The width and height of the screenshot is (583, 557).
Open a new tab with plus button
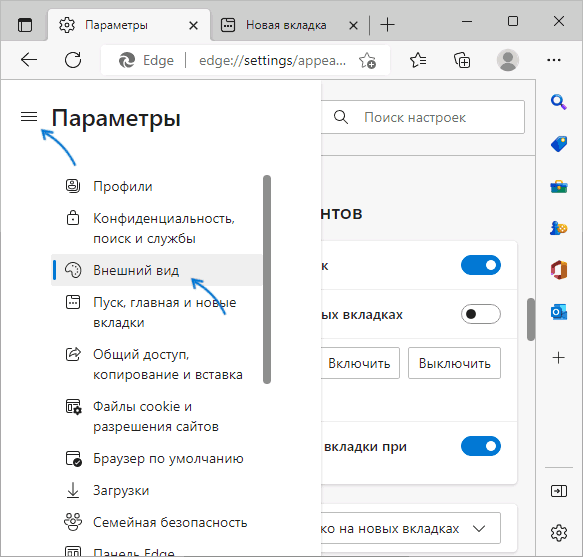pyautogui.click(x=387, y=25)
